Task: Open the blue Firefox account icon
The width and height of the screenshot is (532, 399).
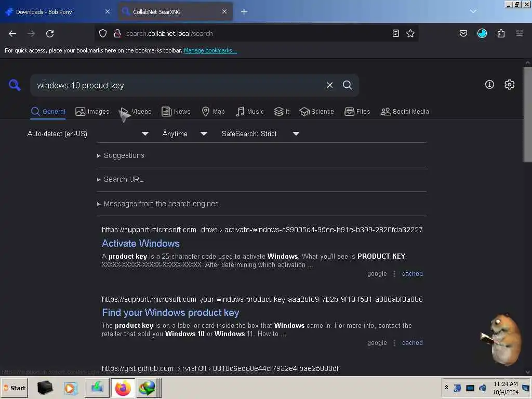Action: tap(482, 33)
